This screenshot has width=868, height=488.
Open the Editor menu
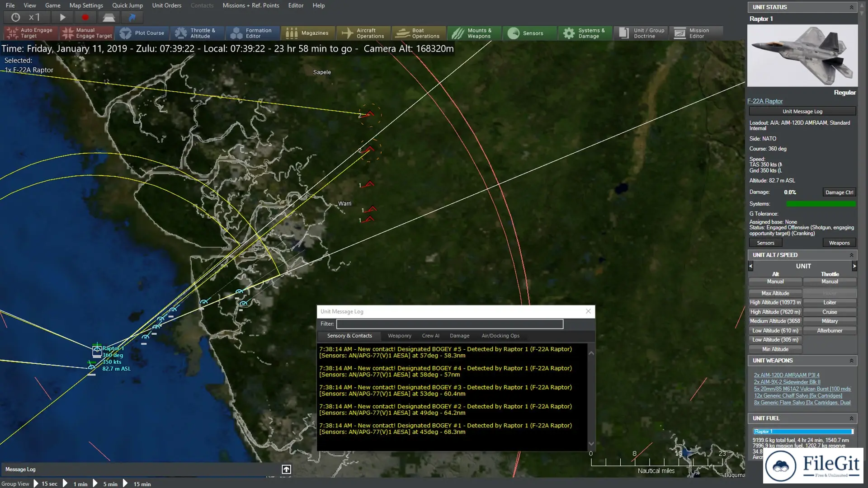click(296, 5)
